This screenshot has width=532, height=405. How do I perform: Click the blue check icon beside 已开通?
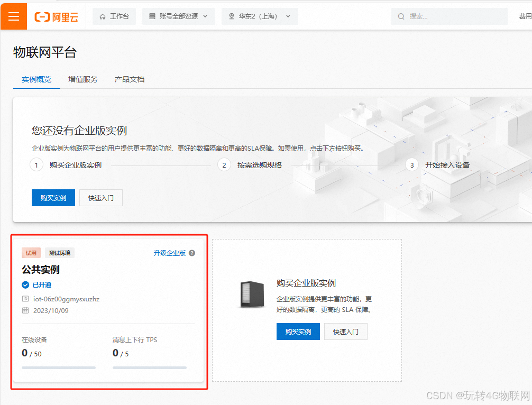[25, 285]
